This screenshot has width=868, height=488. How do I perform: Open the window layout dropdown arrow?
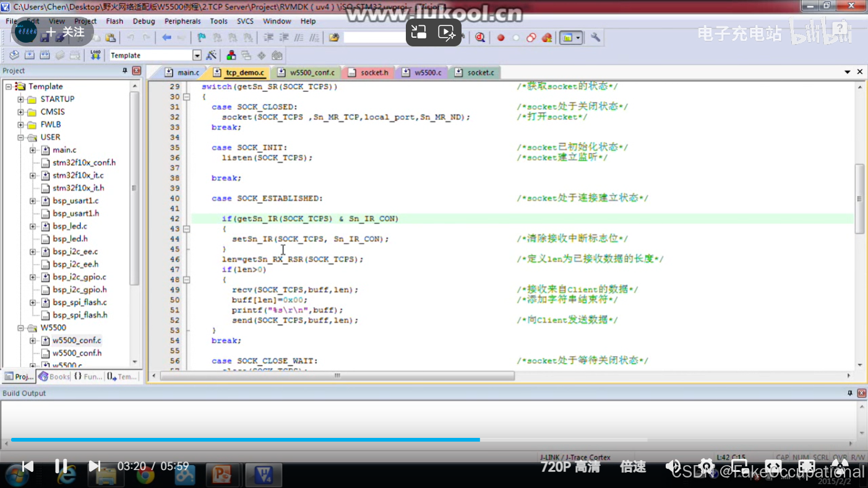coord(578,38)
